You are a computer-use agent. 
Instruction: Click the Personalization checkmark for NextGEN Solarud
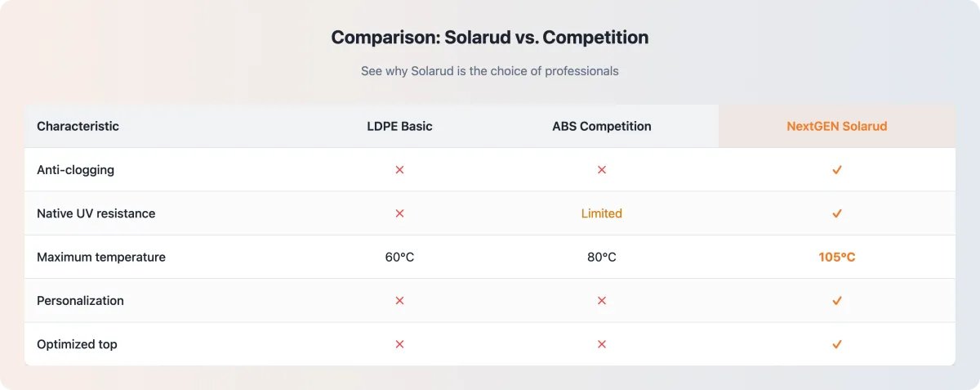click(837, 301)
